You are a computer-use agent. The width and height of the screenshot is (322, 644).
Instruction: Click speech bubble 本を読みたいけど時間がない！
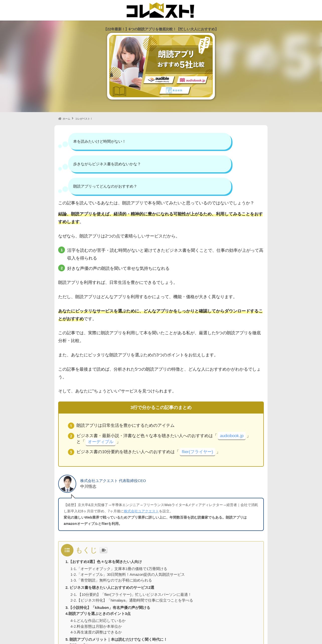[150, 142]
